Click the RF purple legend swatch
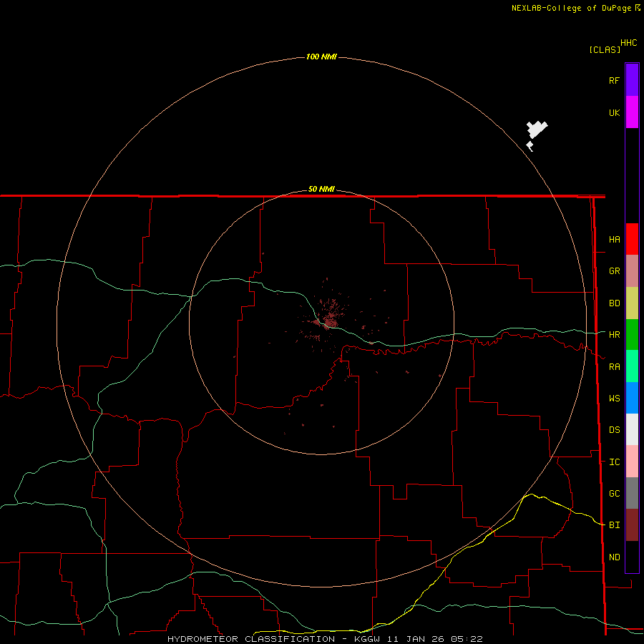Image resolution: width=644 pixels, height=644 pixels. [x=632, y=80]
